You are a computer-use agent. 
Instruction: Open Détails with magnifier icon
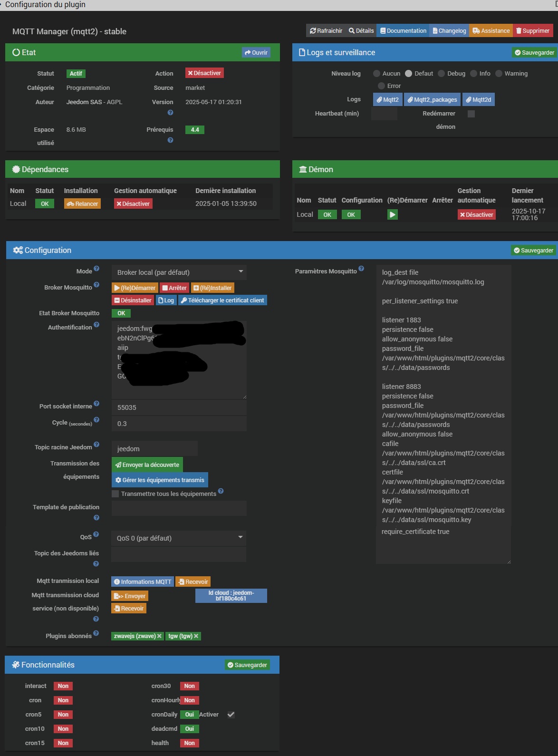pyautogui.click(x=361, y=31)
